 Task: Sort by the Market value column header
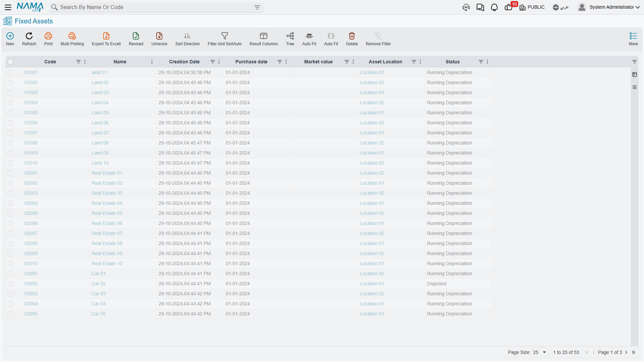pos(318,62)
